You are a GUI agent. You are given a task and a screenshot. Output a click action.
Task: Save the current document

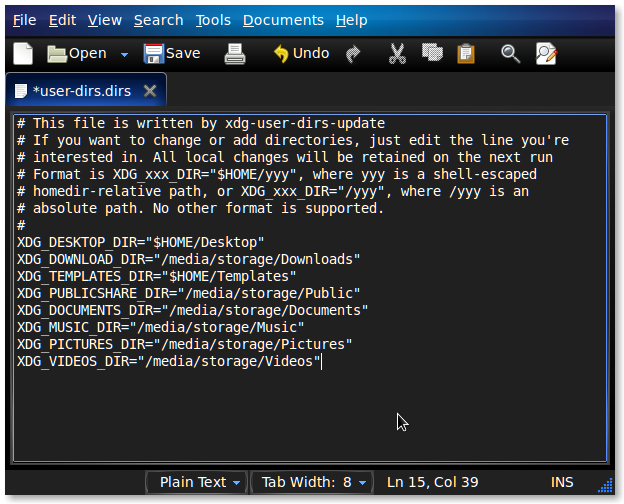tap(172, 54)
